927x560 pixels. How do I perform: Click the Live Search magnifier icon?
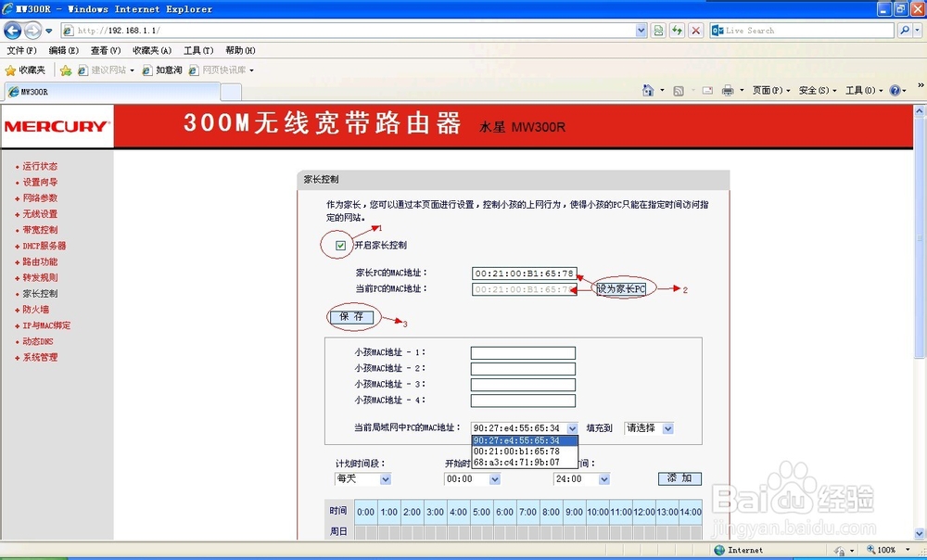tap(904, 30)
